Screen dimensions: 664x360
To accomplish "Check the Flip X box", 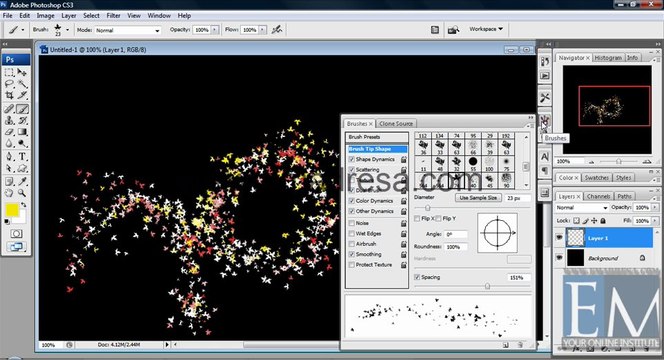I will 417,219.
